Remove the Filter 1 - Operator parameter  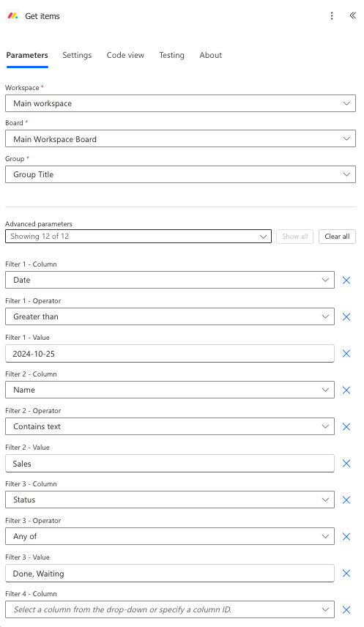point(346,316)
